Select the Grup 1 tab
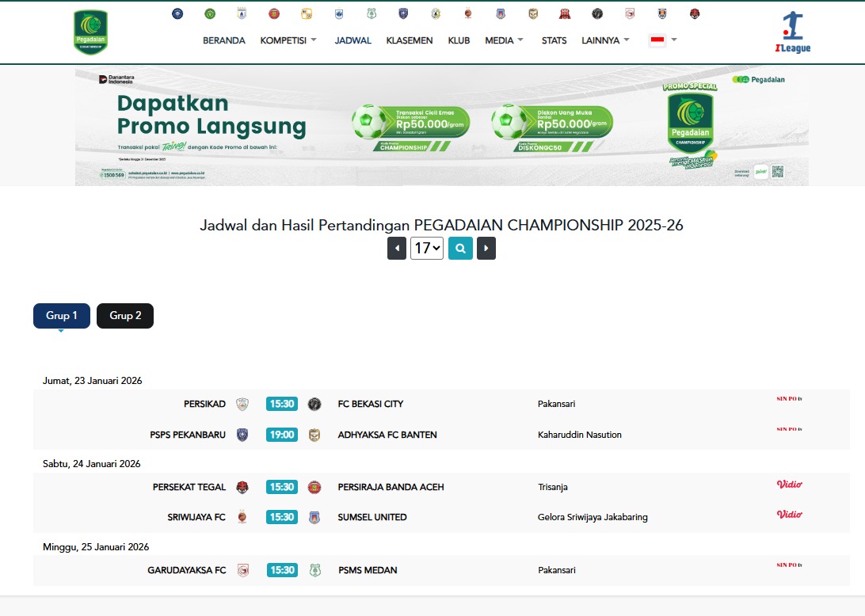The height and width of the screenshot is (616, 865). click(61, 316)
